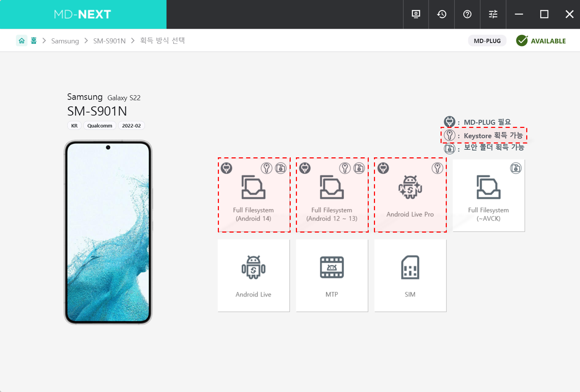The width and height of the screenshot is (580, 392).
Task: Navigate to the Samsung breadcrumb
Action: point(65,41)
